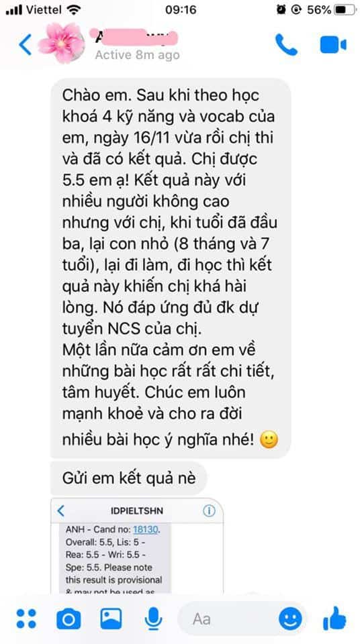Open the photo gallery picker
Screen dimensions: 362x644
[x=111, y=619]
